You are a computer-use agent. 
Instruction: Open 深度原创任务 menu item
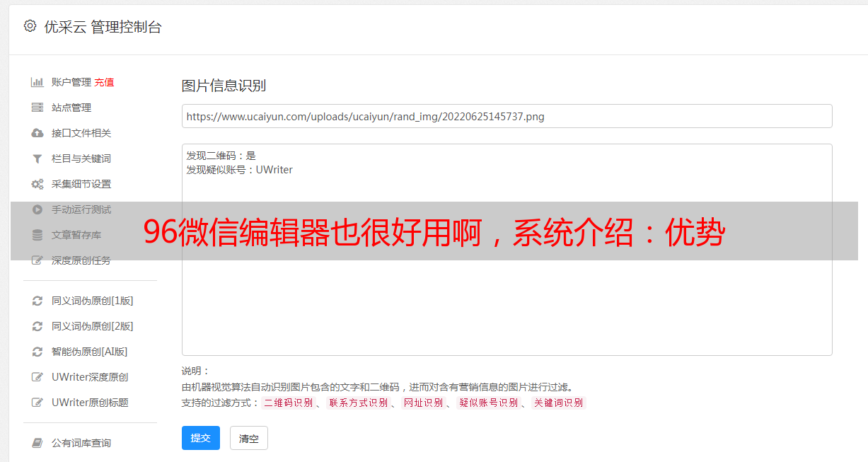(x=81, y=260)
